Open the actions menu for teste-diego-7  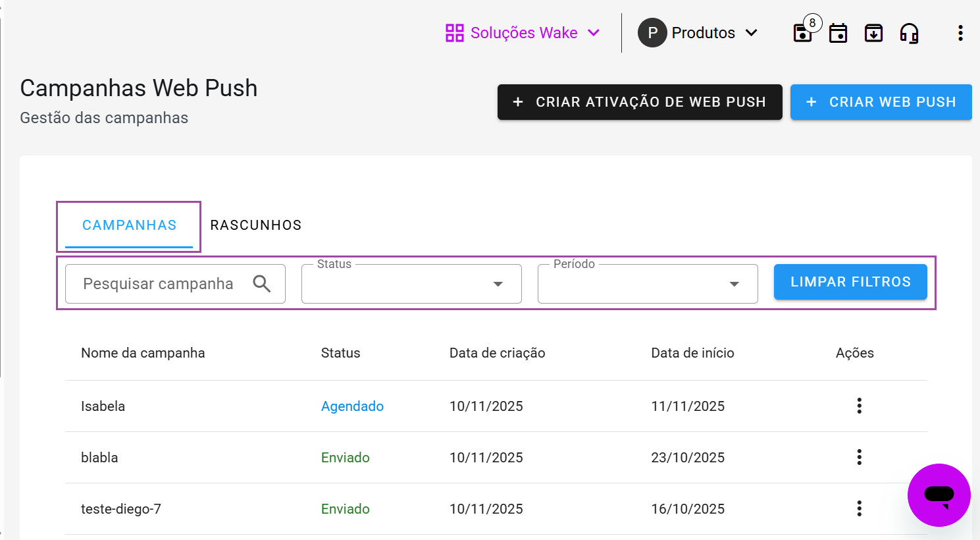(x=859, y=508)
